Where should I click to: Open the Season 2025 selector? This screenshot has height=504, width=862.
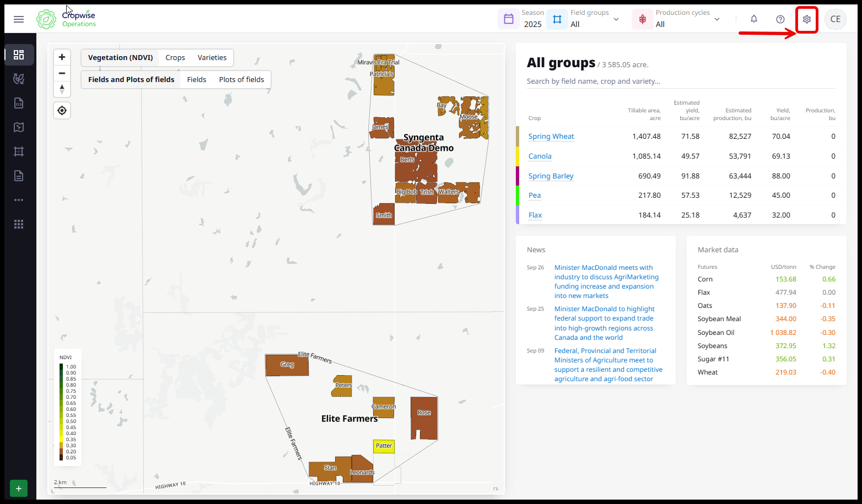(x=522, y=19)
